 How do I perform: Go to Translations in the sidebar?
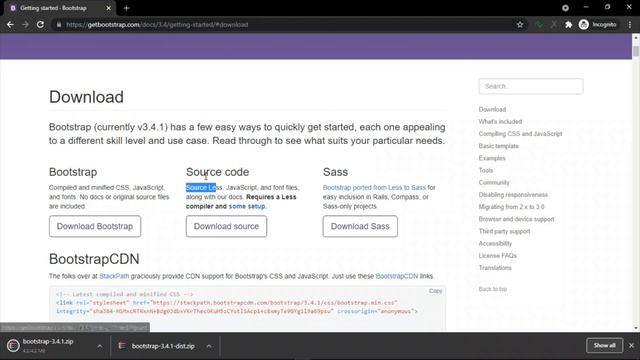(495, 268)
